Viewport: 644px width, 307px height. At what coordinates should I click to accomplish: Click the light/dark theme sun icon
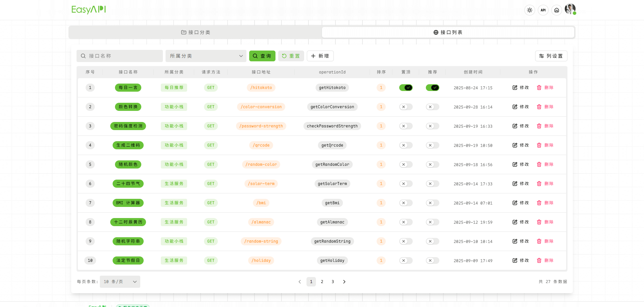[530, 10]
